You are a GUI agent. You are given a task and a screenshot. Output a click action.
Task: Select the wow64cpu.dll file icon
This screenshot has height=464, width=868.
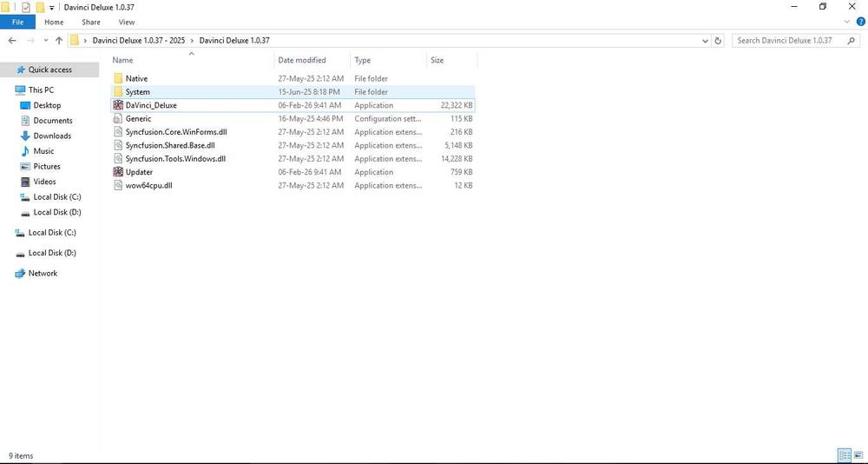(117, 185)
